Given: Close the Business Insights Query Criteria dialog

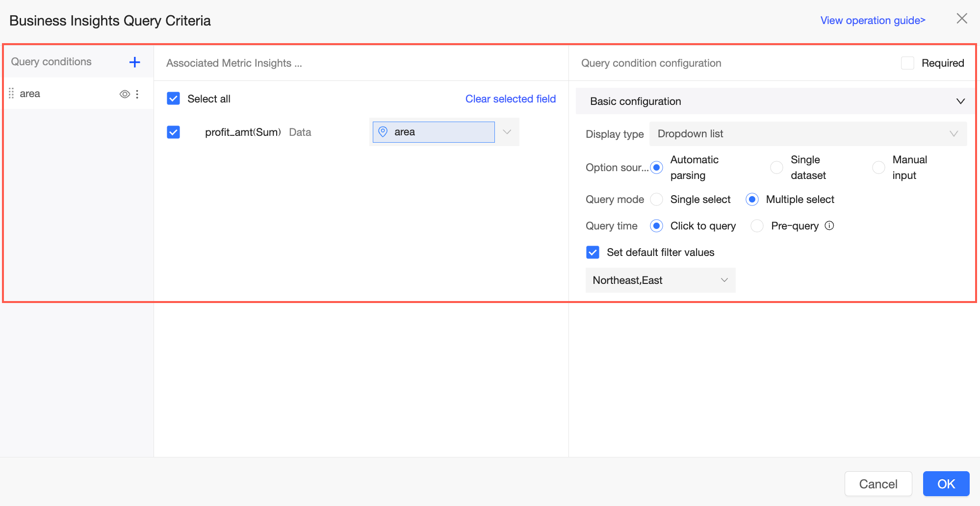Looking at the screenshot, I should click(x=962, y=19).
